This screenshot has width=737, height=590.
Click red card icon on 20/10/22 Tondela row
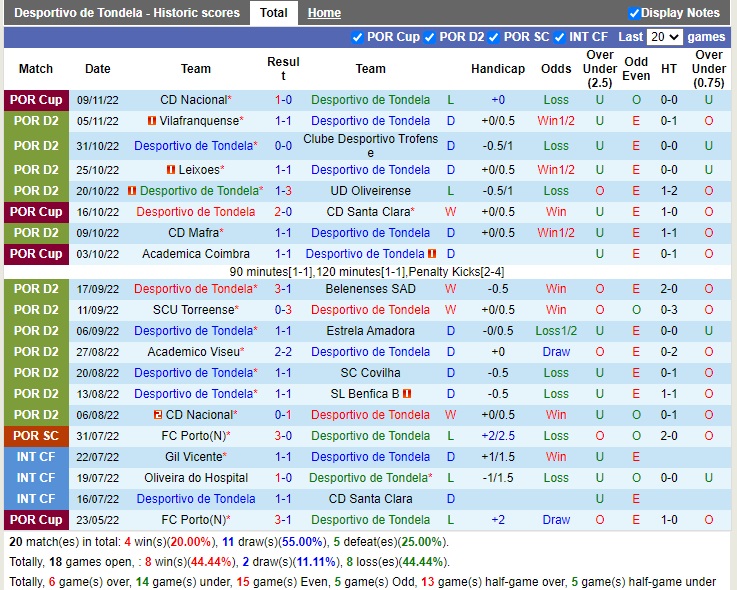[132, 191]
